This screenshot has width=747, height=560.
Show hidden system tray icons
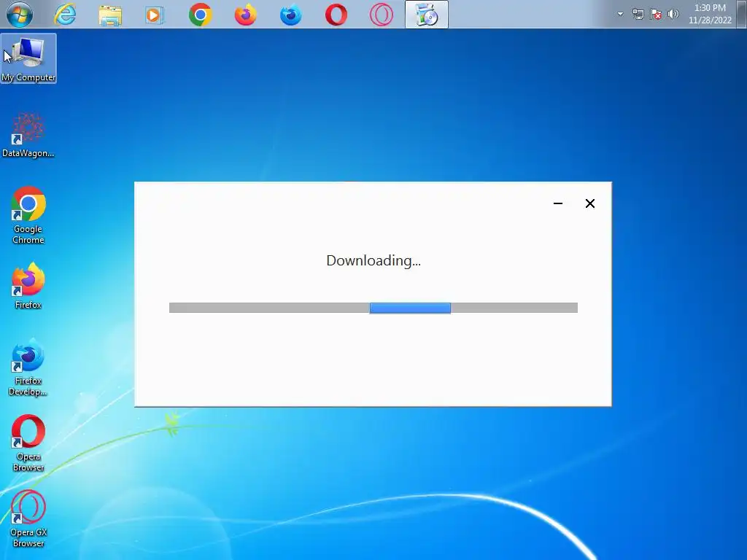click(x=620, y=14)
